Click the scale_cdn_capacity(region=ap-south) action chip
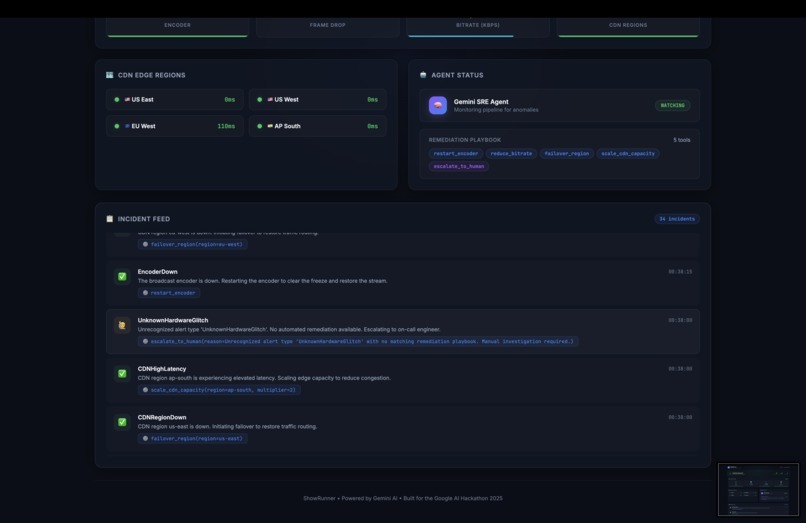The height and width of the screenshot is (523, 806). (219, 390)
